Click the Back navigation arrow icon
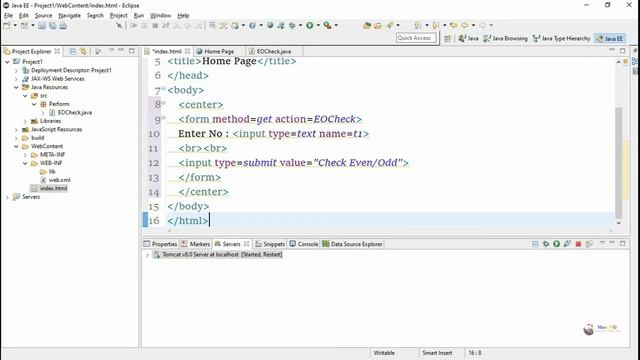The height and width of the screenshot is (360, 640). coord(465,25)
